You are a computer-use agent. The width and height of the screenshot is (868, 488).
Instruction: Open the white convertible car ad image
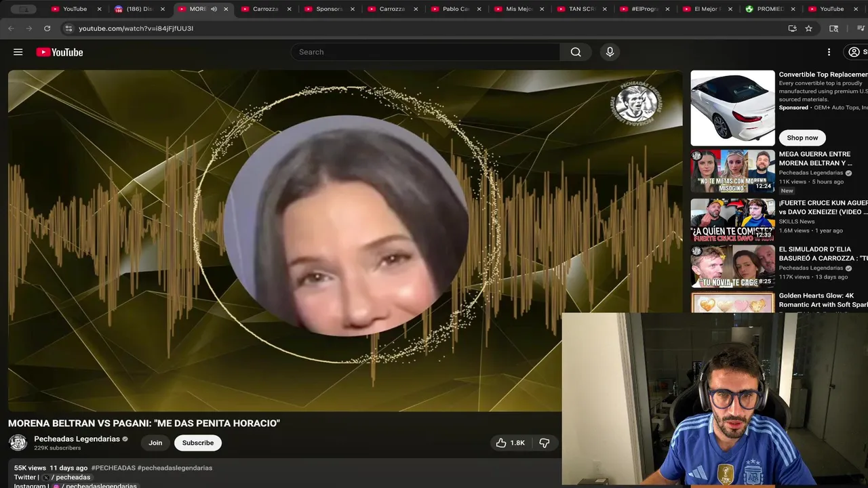(x=732, y=108)
